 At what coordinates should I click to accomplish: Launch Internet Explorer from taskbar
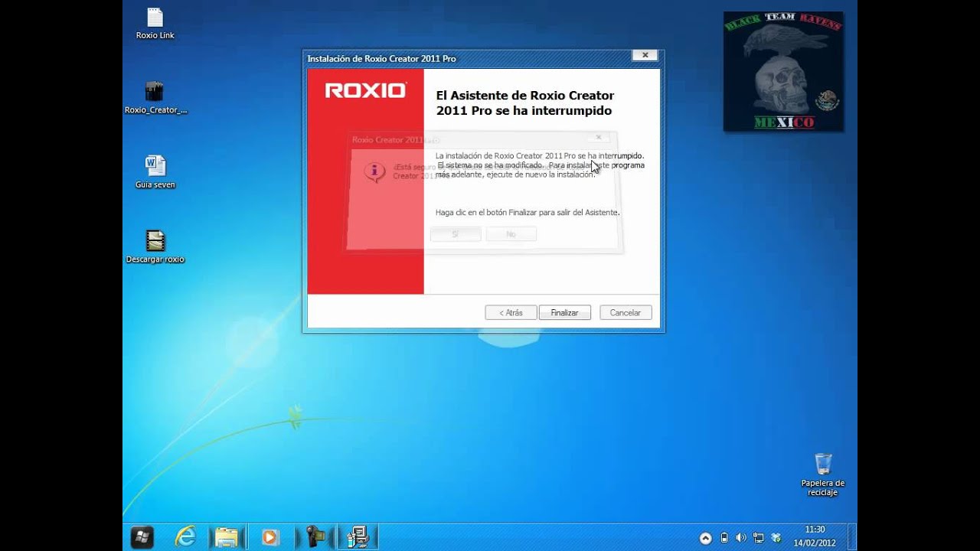tap(185, 537)
